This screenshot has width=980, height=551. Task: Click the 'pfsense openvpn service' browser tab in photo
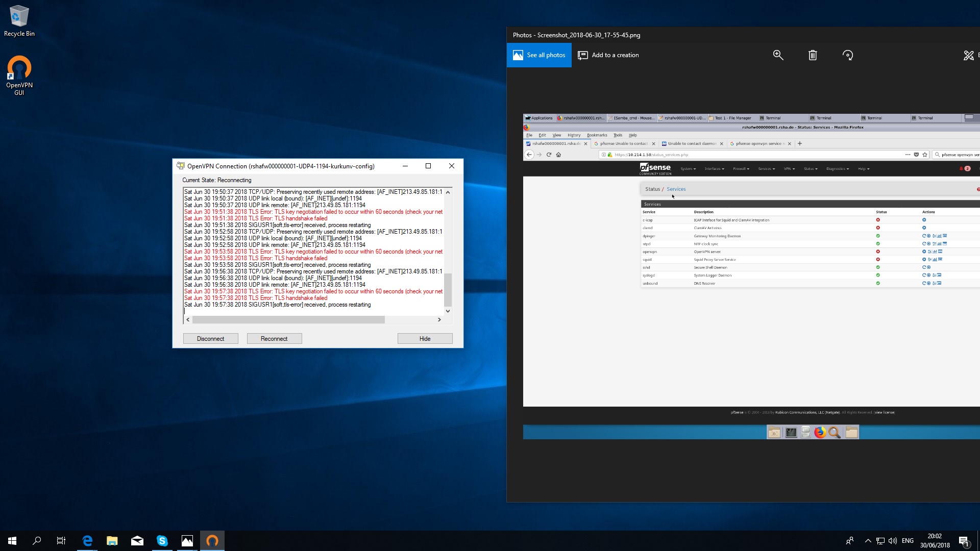pyautogui.click(x=760, y=143)
